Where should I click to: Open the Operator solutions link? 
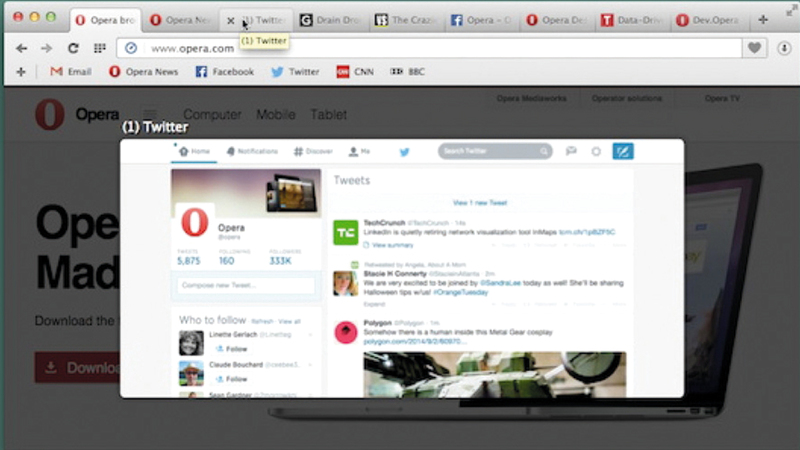coord(627,98)
